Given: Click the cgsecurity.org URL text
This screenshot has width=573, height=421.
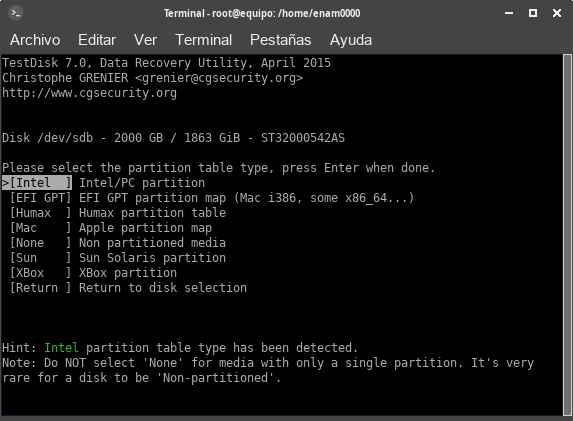Looking at the screenshot, I should [x=90, y=93].
